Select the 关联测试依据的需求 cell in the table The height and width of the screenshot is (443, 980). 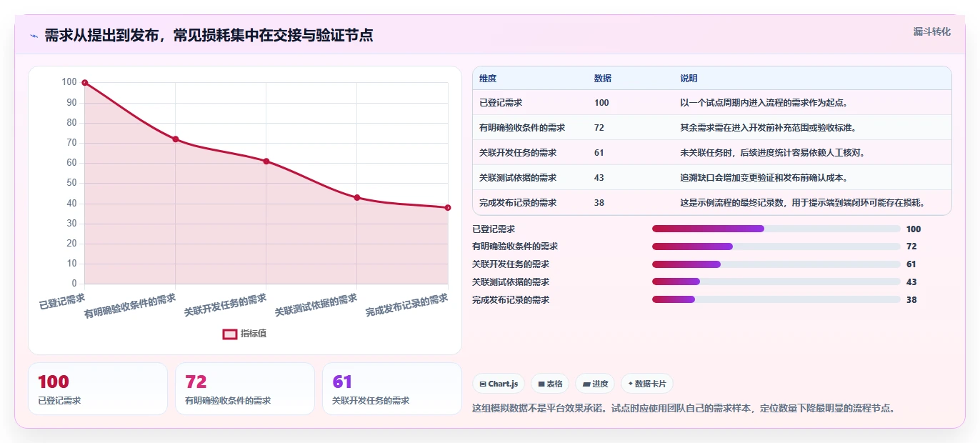pyautogui.click(x=530, y=178)
